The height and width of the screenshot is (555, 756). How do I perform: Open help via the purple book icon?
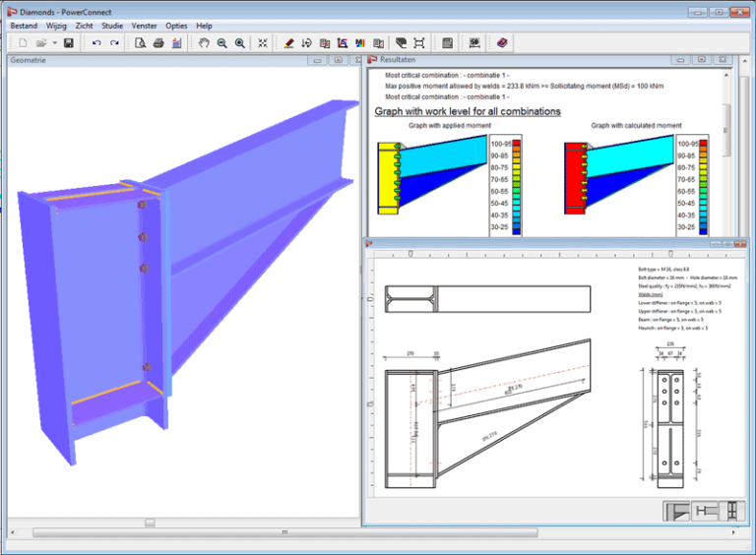pos(502,43)
